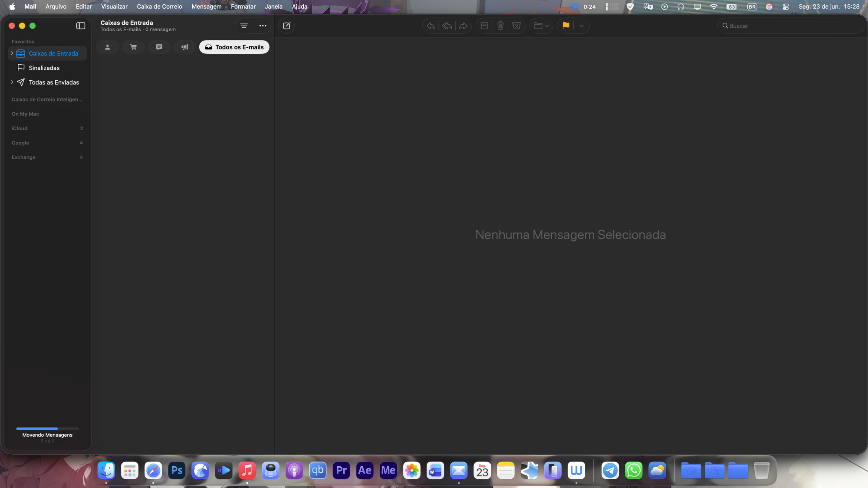Select the Todos os E-mails tab
Viewport: 868px width, 488px height.
pos(234,47)
